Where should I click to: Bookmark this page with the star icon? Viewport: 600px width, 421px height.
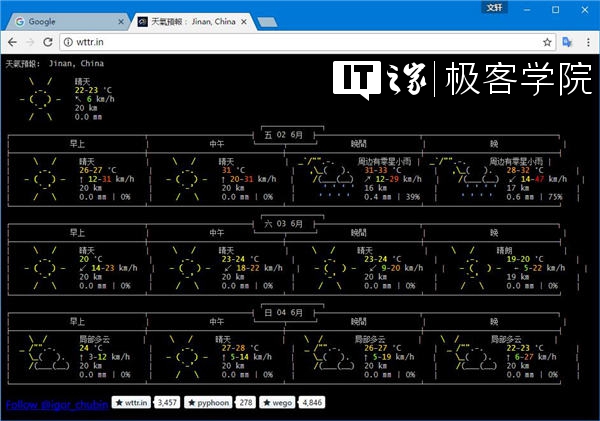(x=547, y=42)
